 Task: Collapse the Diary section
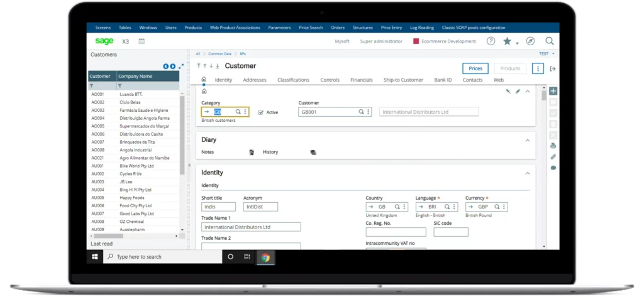(x=528, y=140)
